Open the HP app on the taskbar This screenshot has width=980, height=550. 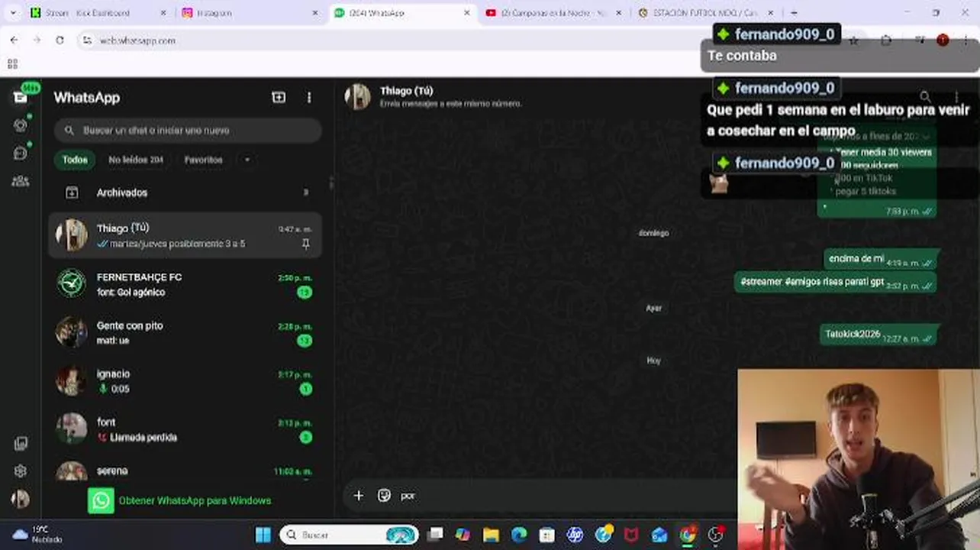point(575,535)
